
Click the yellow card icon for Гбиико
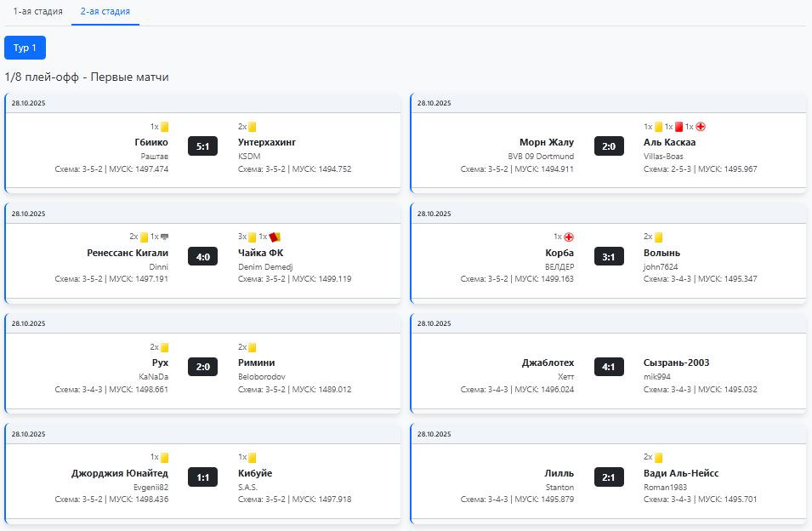point(165,127)
